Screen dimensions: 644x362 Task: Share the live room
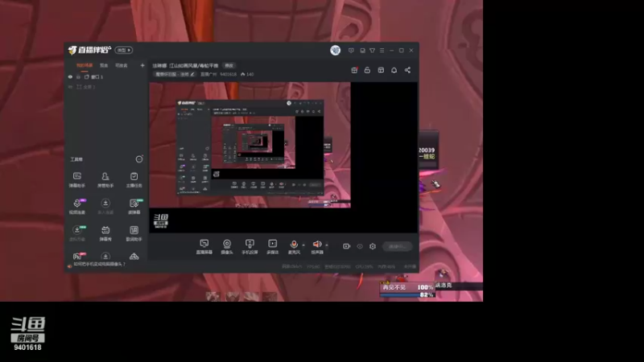tap(407, 70)
